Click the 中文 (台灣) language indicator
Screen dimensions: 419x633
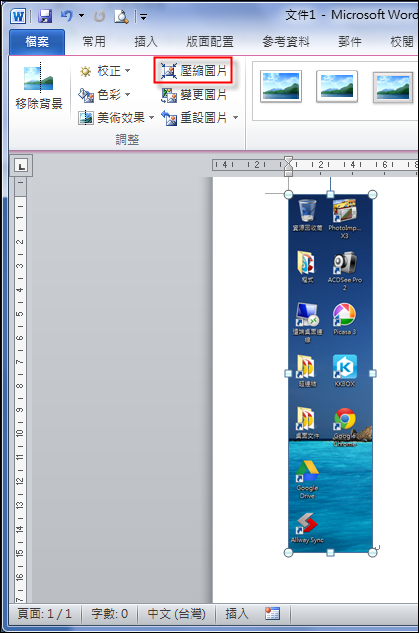[176, 614]
